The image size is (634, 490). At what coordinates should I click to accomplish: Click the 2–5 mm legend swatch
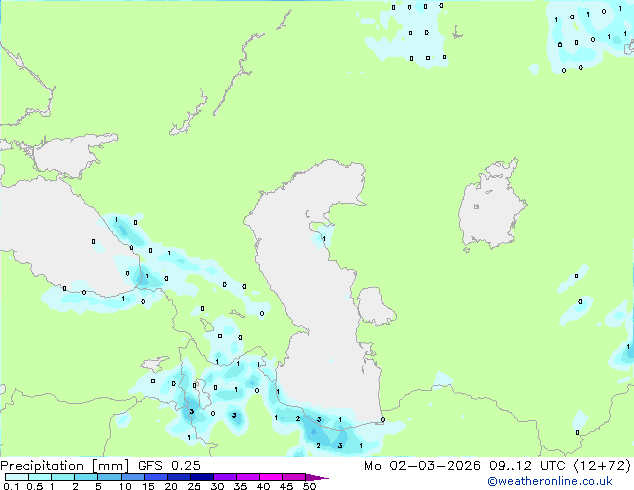[x=86, y=477]
